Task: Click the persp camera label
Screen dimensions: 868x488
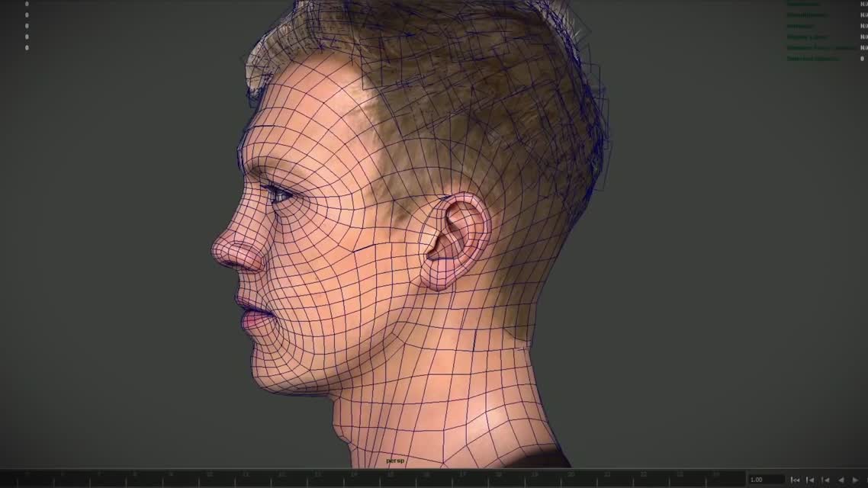Action: point(395,461)
